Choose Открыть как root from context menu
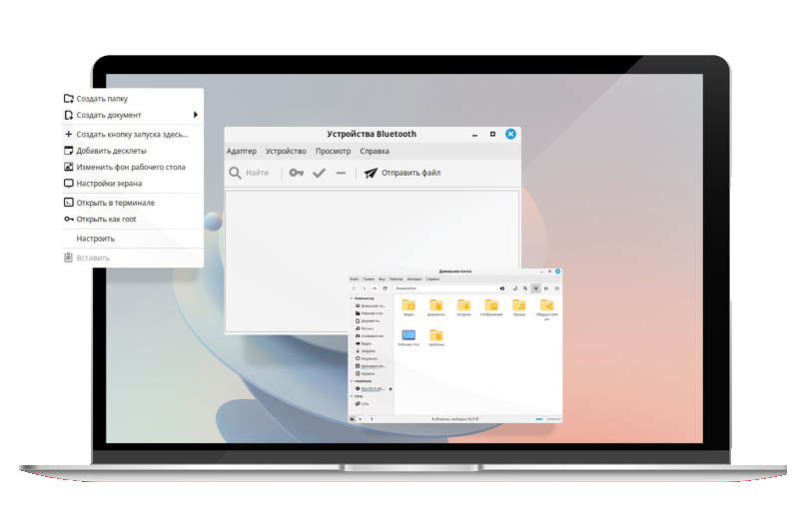This screenshot has width=799, height=532. pyautogui.click(x=133, y=219)
